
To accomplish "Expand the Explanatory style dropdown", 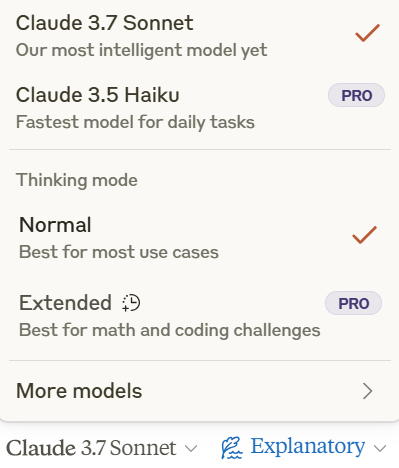I will (x=304, y=448).
